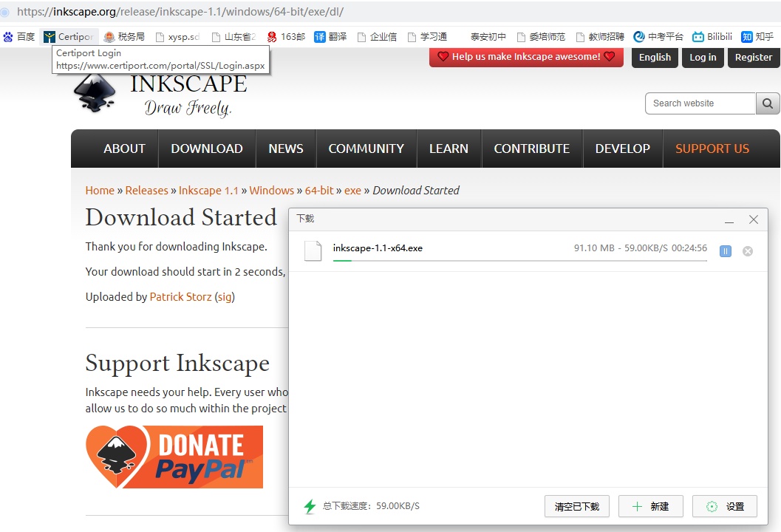Viewport: 781px width, 532px height.
Task: Open the DEVELOP menu
Action: [x=623, y=149]
